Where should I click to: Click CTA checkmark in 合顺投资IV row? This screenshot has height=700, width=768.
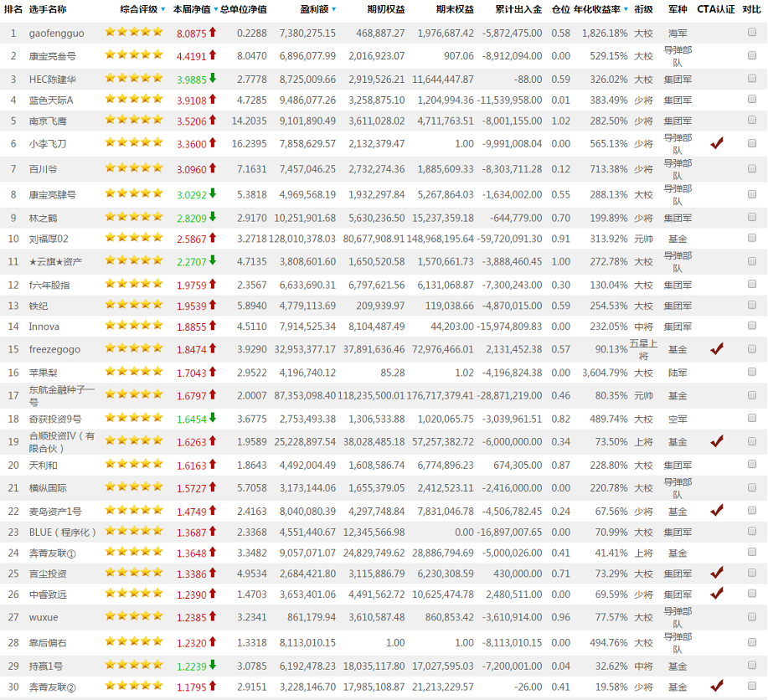pos(717,441)
